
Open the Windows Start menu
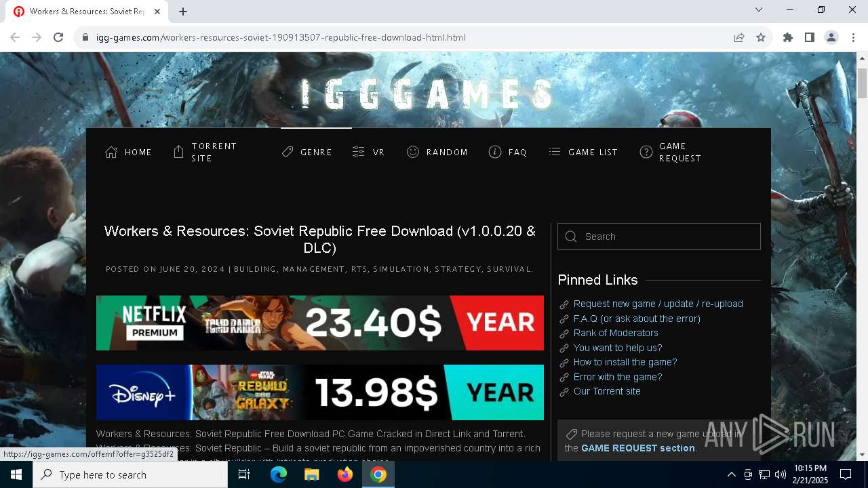[16, 474]
